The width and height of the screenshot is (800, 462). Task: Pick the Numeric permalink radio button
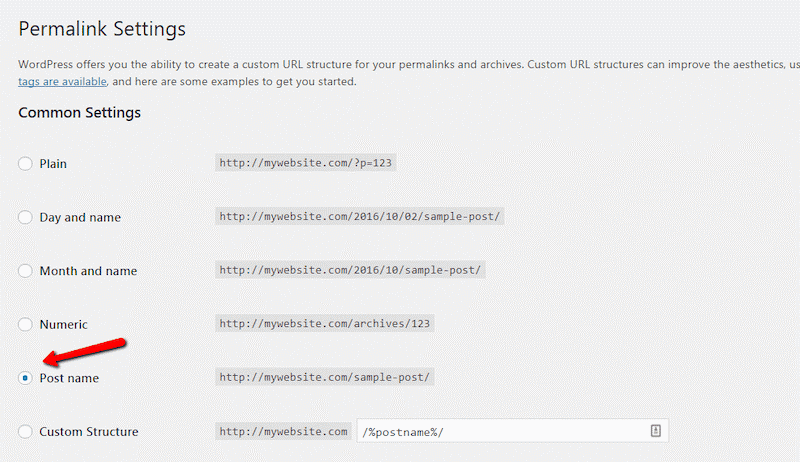click(25, 324)
